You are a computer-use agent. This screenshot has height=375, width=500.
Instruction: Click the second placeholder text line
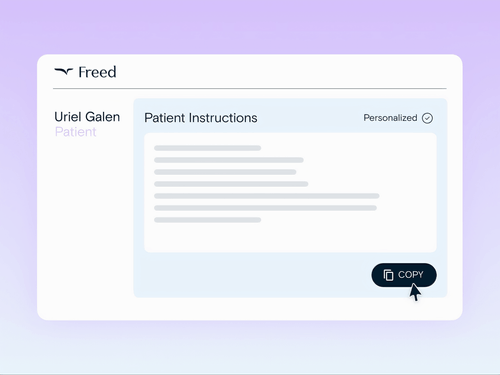pos(229,160)
